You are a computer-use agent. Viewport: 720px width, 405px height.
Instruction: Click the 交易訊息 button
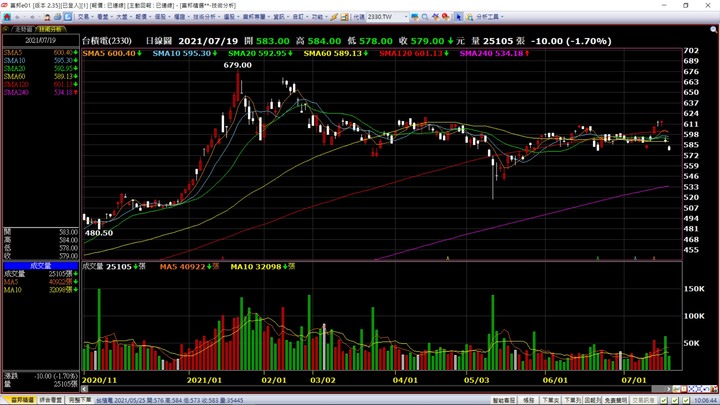pyautogui.click(x=643, y=400)
